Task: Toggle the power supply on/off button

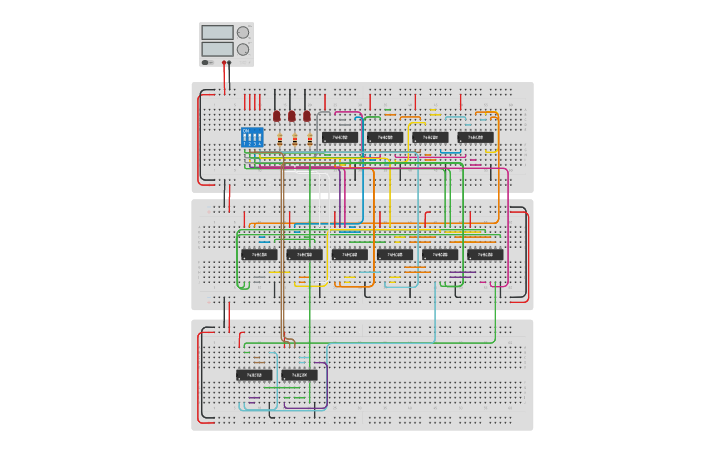Action: click(x=207, y=62)
